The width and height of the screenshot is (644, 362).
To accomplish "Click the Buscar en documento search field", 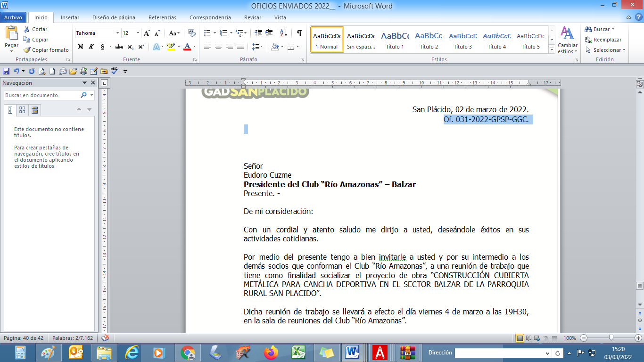I will click(41, 95).
